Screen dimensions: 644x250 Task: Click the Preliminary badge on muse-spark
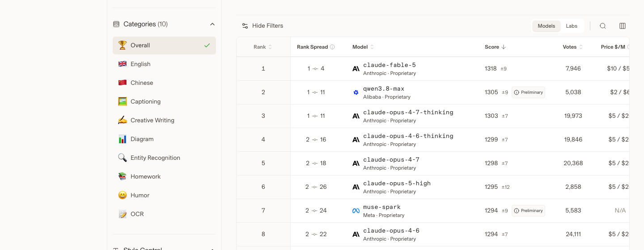(x=528, y=211)
